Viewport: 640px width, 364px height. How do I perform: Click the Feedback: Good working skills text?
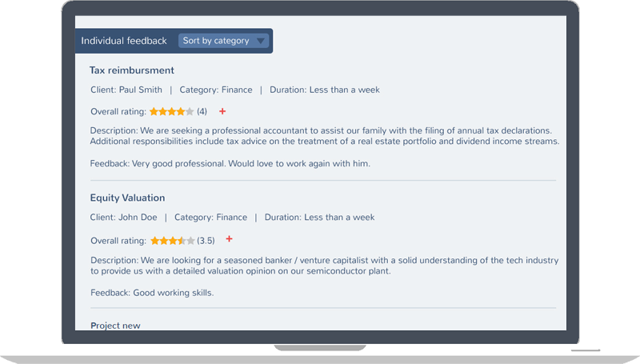152,293
